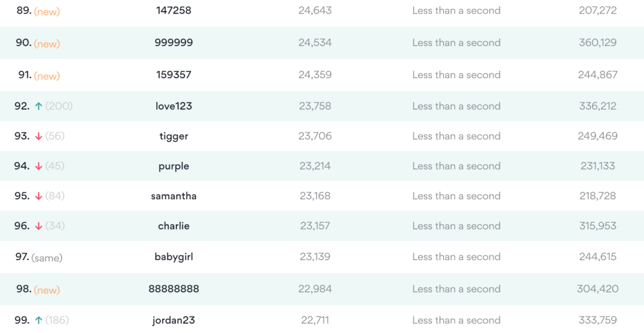Click the 'jordan23' password entry
The image size is (644, 333).
point(174,320)
